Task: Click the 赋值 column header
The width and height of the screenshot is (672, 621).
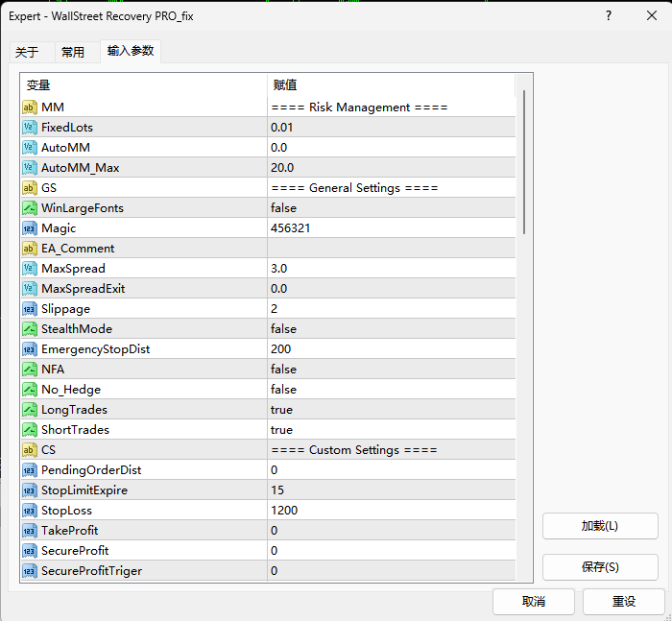Action: [x=392, y=85]
